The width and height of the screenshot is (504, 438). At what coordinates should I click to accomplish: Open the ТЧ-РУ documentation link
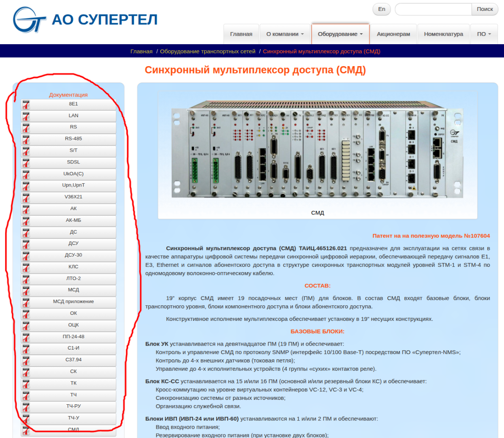point(68,407)
